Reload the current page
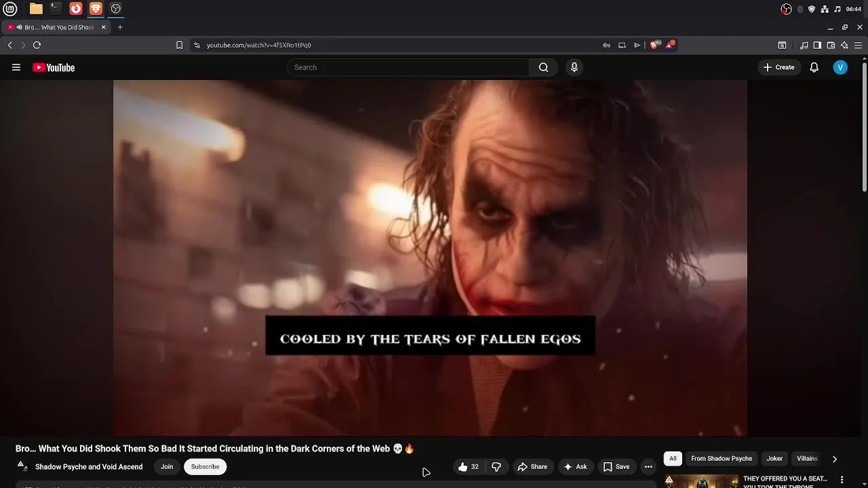 [x=37, y=45]
